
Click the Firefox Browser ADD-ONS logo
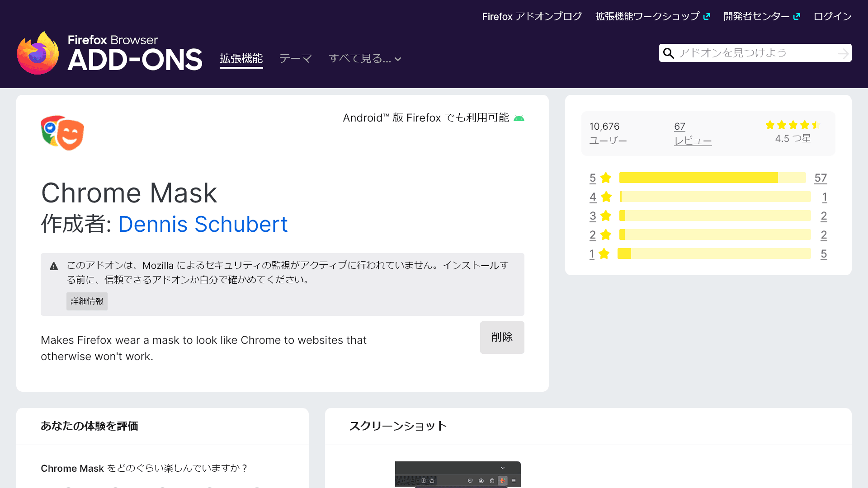(109, 53)
